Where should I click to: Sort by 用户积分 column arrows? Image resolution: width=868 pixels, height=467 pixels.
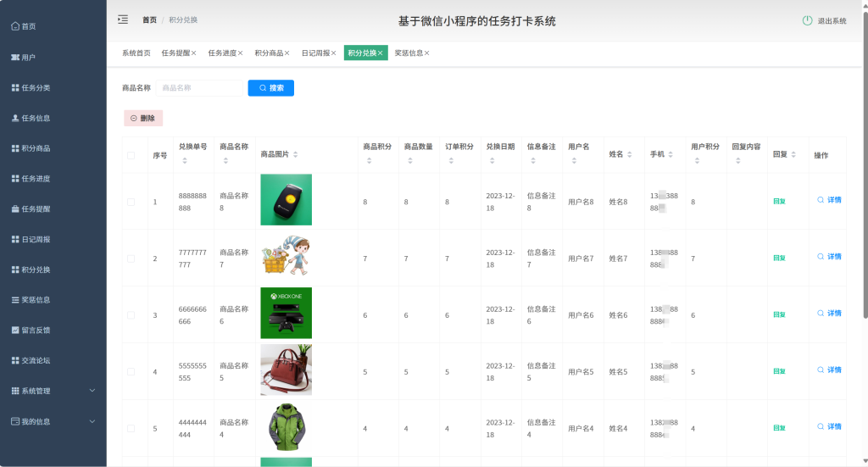point(697,160)
